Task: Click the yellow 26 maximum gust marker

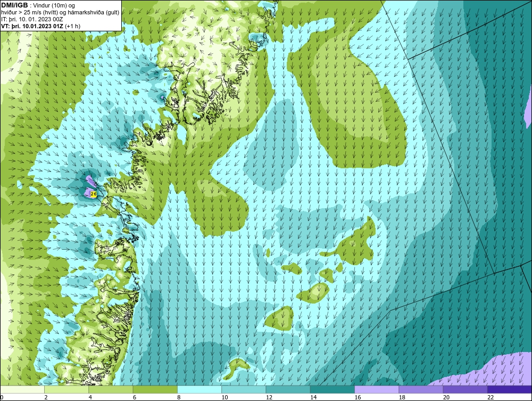Action: [94, 193]
